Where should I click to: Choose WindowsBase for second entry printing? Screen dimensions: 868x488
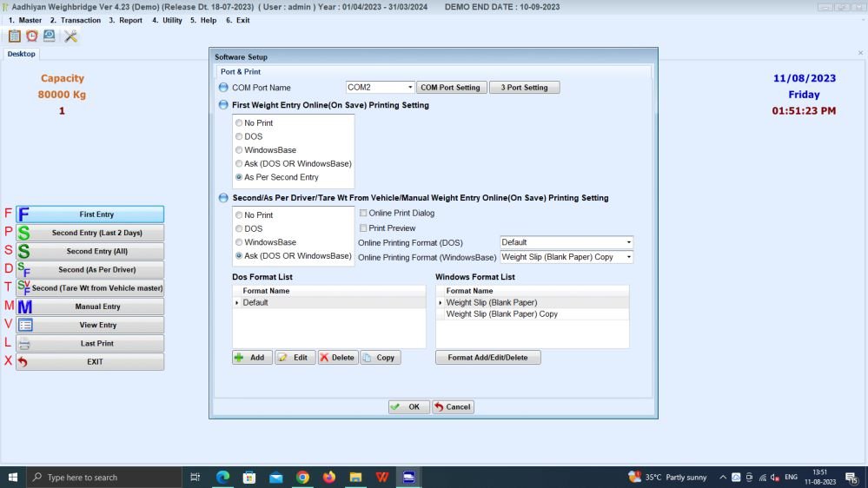click(239, 242)
